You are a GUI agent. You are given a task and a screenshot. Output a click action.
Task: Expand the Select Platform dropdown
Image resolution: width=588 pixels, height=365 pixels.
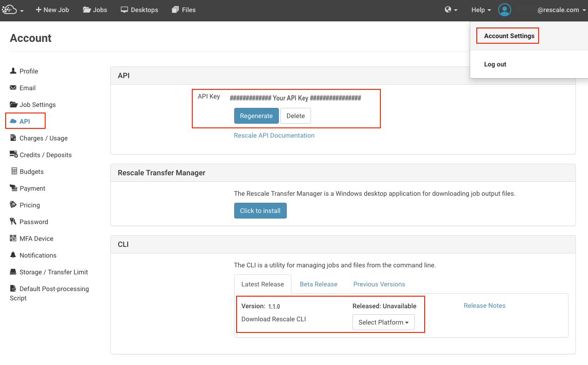pyautogui.click(x=383, y=322)
